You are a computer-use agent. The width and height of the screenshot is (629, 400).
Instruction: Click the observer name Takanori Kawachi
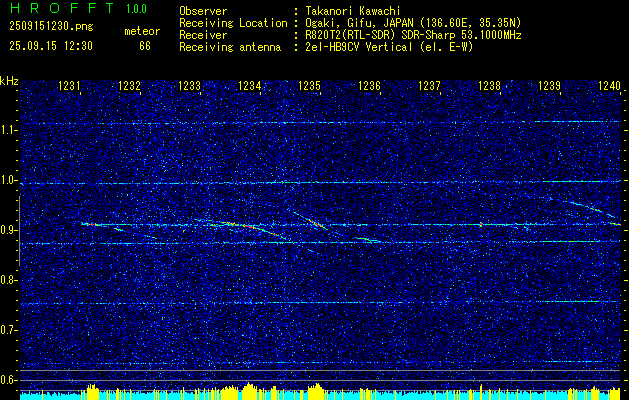point(352,11)
